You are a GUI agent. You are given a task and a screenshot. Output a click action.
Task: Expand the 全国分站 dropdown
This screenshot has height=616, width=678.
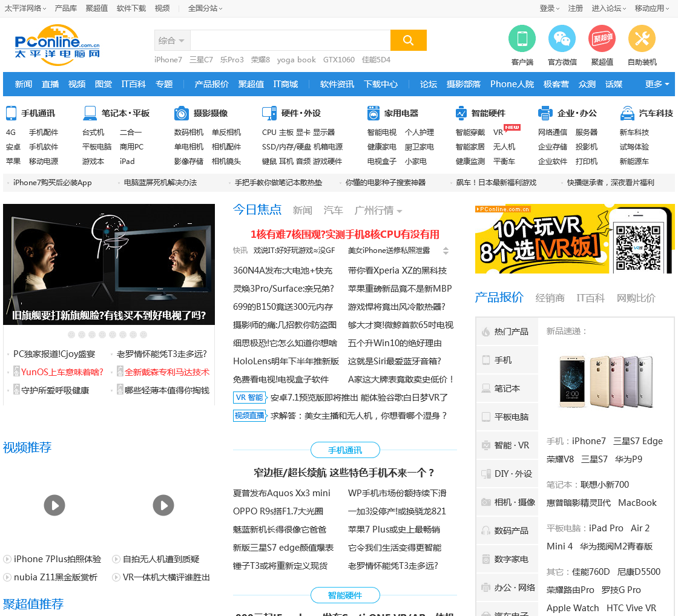[x=205, y=8]
